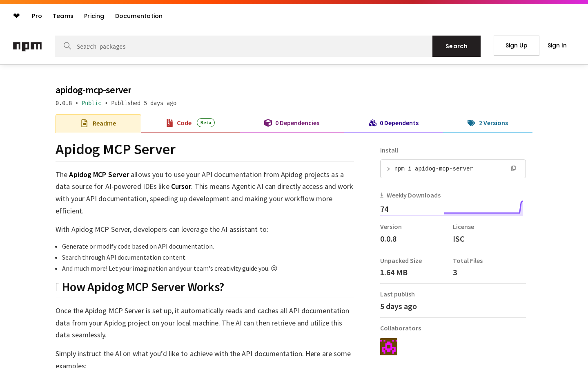
Task: Open the Documentation link
Action: (x=139, y=16)
